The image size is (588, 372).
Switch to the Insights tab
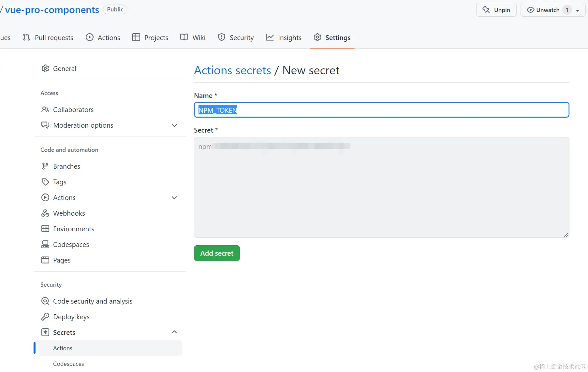pyautogui.click(x=284, y=38)
